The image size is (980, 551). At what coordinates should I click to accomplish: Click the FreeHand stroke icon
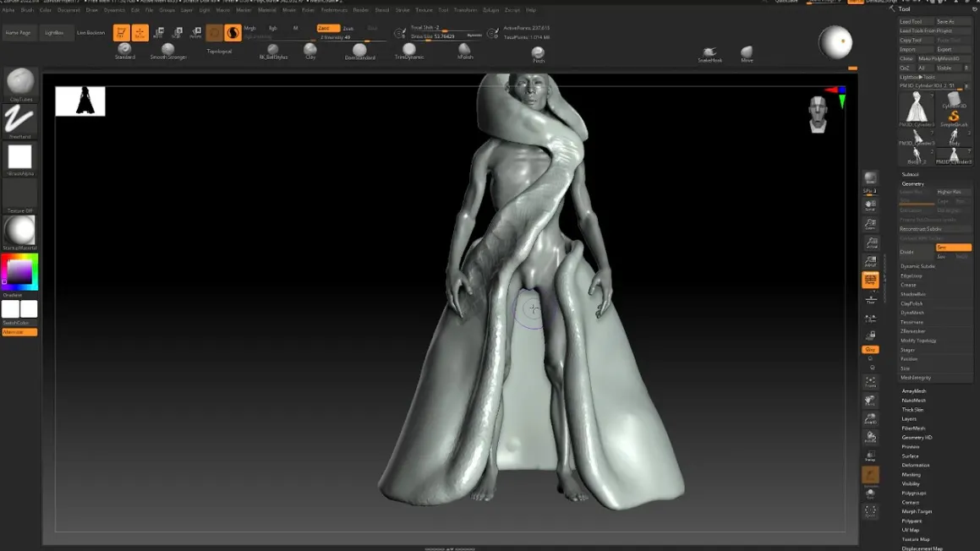click(x=19, y=119)
